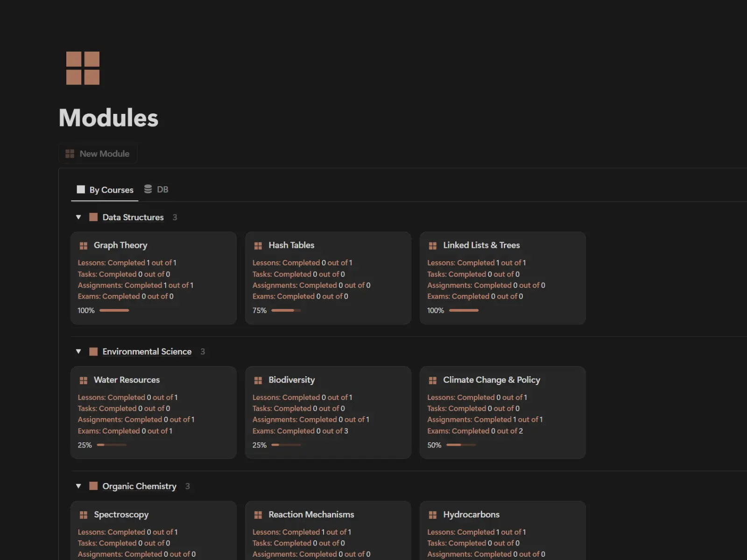This screenshot has width=747, height=560.
Task: Click the Climate Change 50% progress bar
Action: click(x=461, y=445)
